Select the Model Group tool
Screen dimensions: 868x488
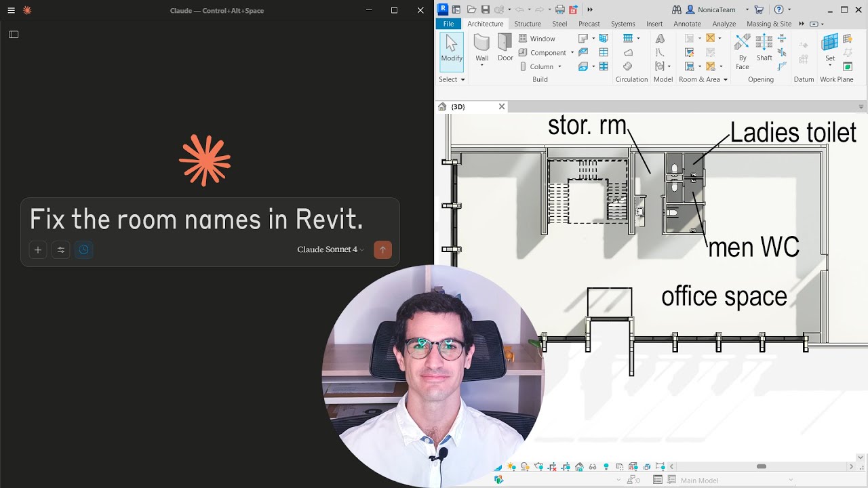(660, 66)
